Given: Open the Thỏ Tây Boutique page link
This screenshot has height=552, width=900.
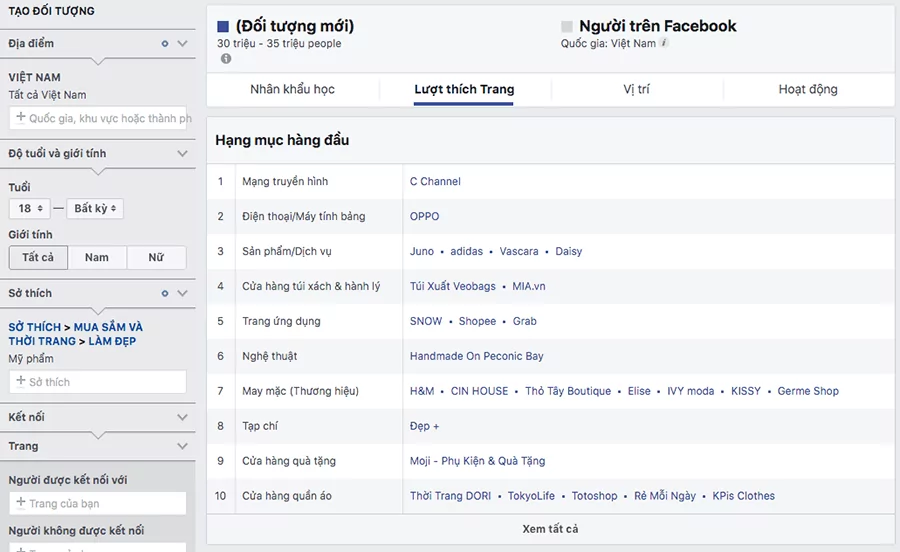Looking at the screenshot, I should [568, 391].
